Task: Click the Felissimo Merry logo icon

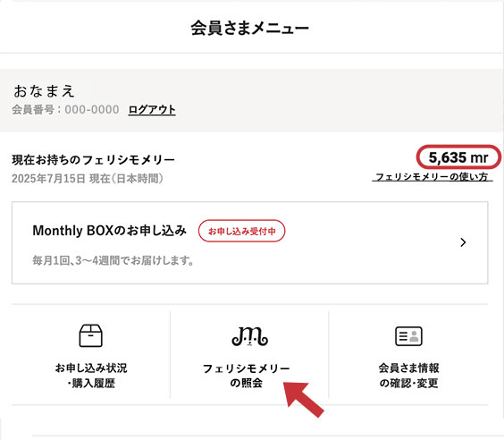Action: click(x=249, y=336)
